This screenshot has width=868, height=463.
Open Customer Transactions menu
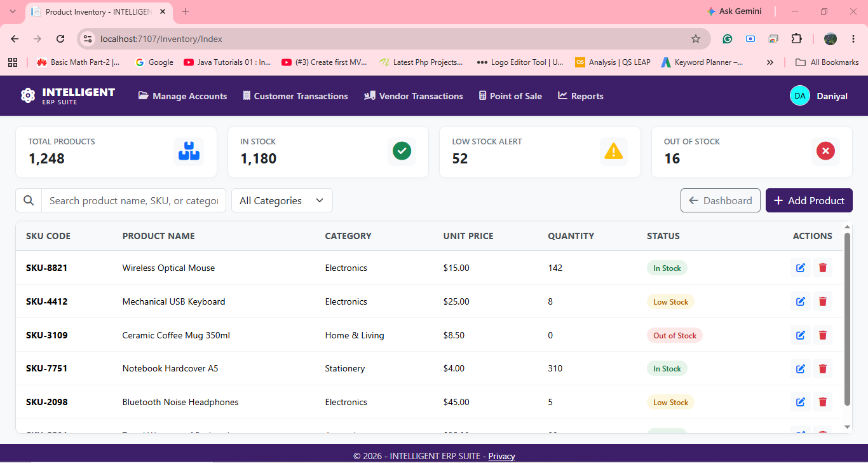(x=295, y=96)
